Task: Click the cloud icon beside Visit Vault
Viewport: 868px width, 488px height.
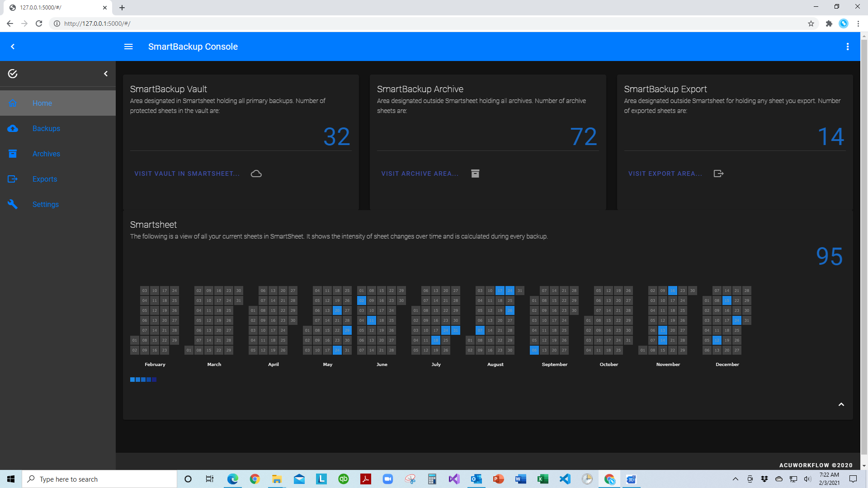Action: [x=256, y=174]
